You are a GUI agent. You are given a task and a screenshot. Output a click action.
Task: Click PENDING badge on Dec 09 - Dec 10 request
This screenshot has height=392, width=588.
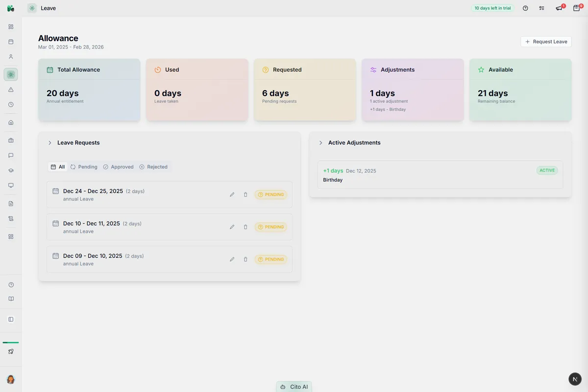[x=270, y=259]
